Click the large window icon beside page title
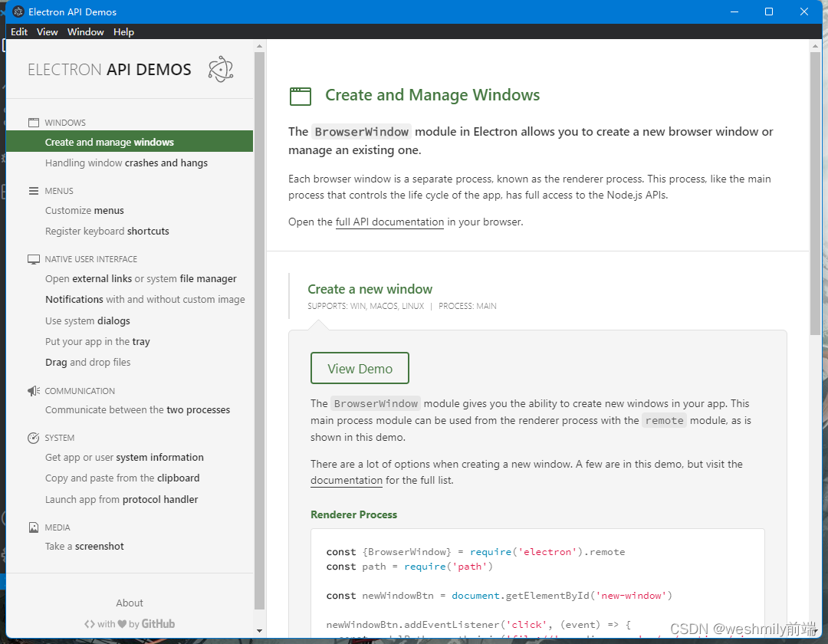828x644 pixels. coord(301,96)
